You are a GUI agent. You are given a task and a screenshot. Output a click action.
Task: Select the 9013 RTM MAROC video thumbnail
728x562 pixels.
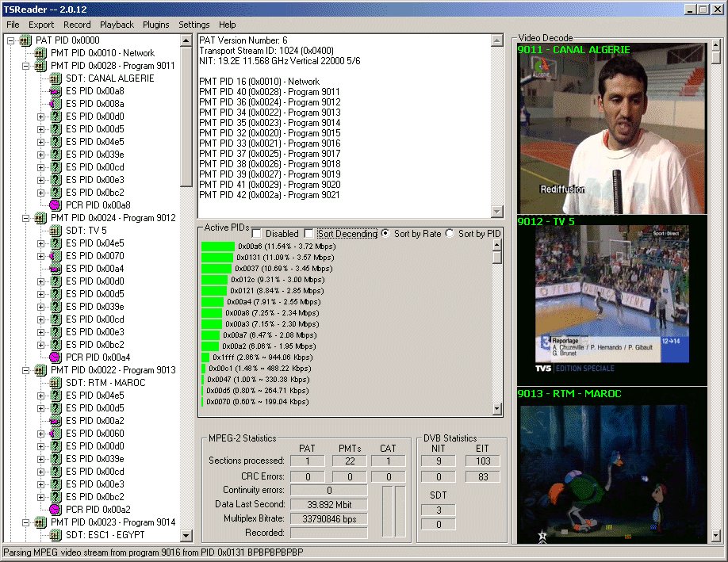612,465
